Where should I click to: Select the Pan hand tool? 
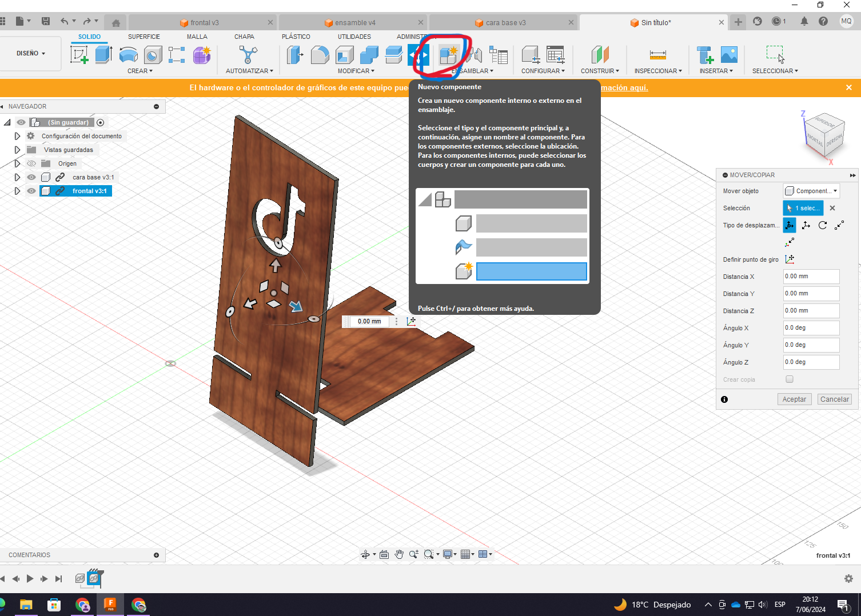399,554
